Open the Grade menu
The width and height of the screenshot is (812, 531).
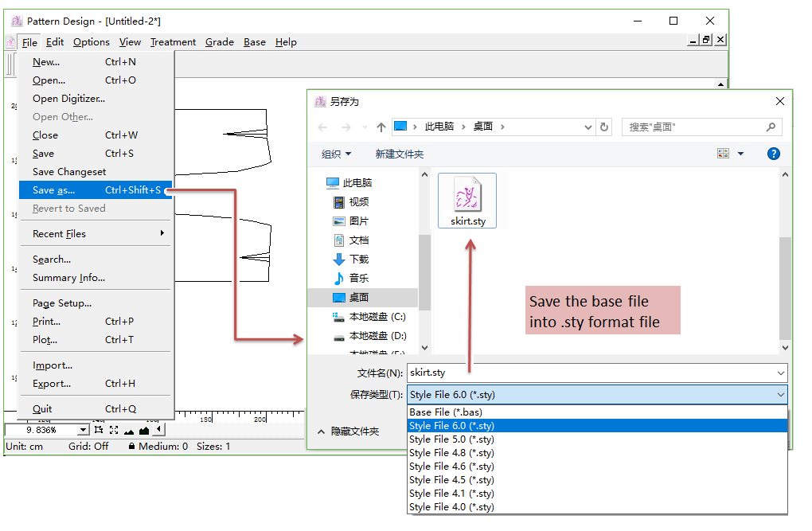(x=219, y=42)
